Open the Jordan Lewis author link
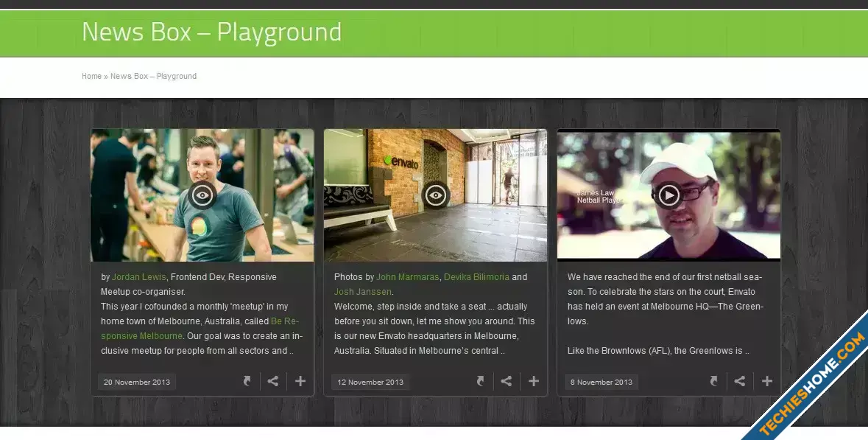 coord(139,277)
